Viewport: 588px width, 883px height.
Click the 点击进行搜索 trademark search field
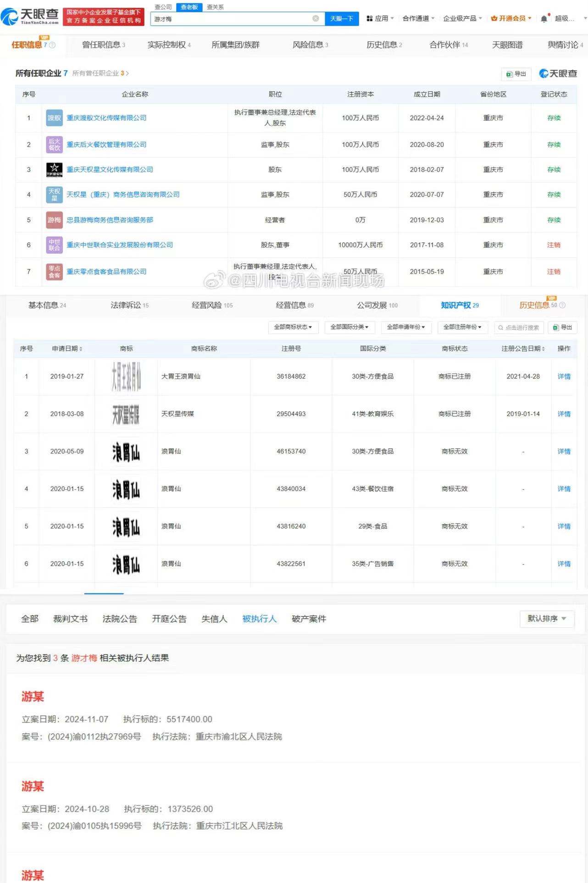519,327
